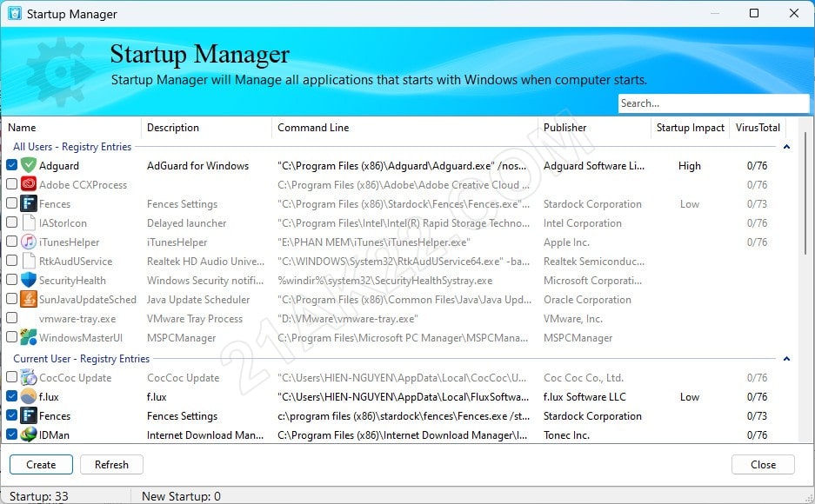Click the Fences icon in All Users section
815x504 pixels.
click(29, 204)
